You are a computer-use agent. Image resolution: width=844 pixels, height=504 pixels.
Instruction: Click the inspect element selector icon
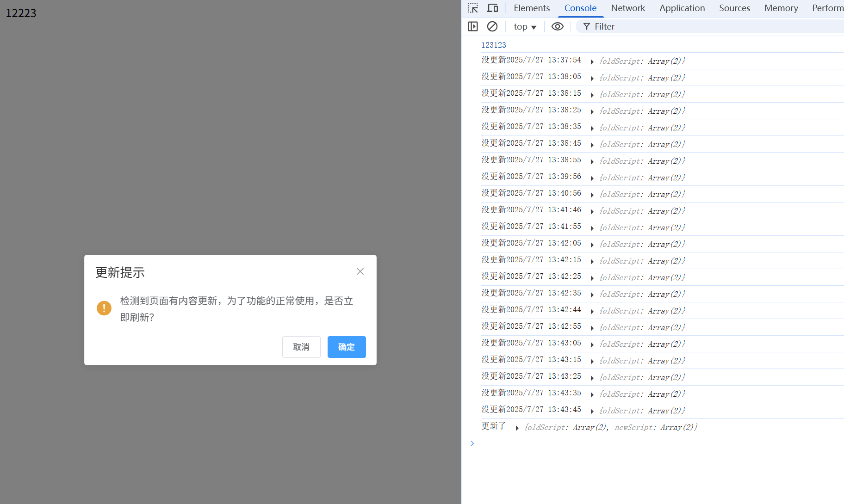point(472,8)
